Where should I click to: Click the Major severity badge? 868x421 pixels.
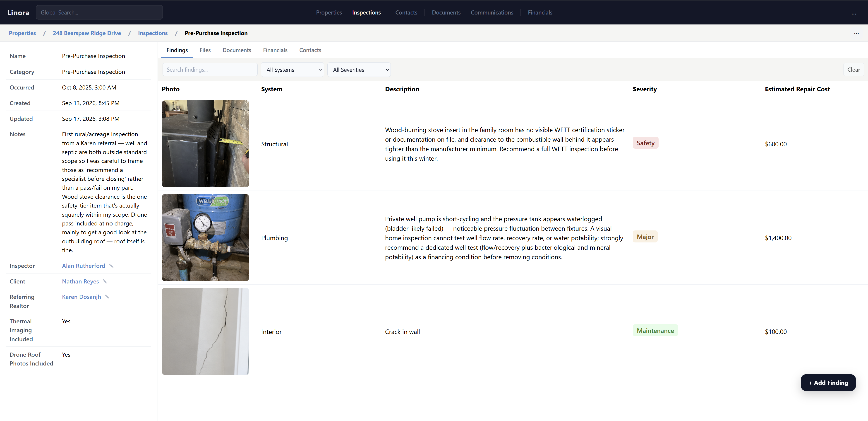[645, 237]
